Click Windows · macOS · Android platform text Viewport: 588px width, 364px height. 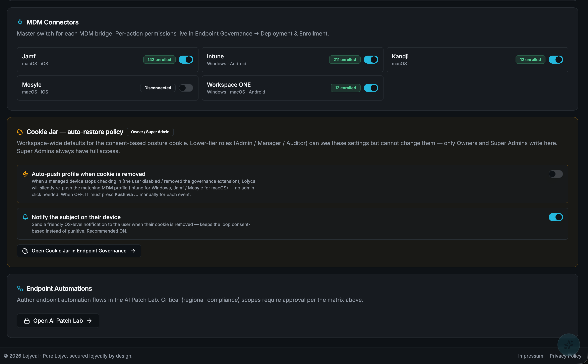pyautogui.click(x=236, y=92)
